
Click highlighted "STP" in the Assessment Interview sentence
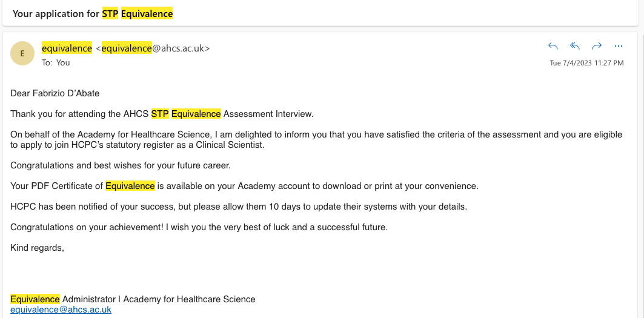(159, 114)
